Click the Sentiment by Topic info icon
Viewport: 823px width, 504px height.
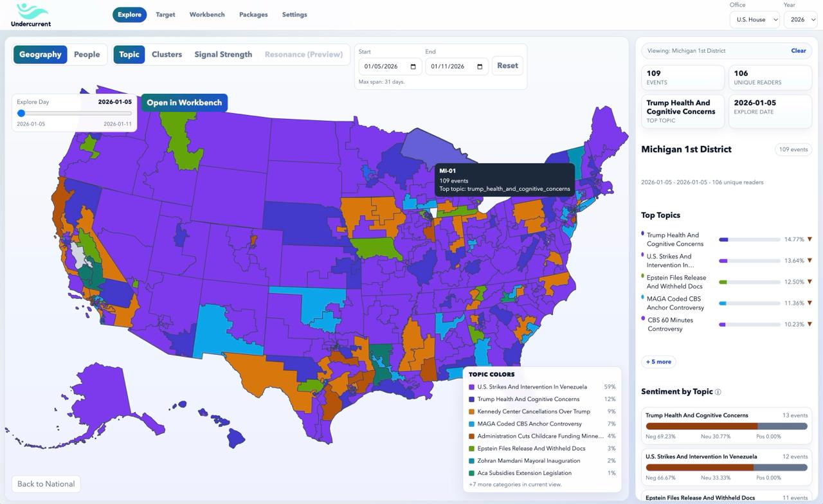(x=718, y=391)
